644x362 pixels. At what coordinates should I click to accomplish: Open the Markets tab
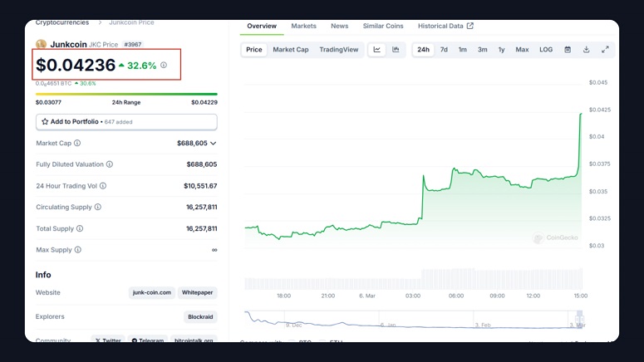point(303,27)
